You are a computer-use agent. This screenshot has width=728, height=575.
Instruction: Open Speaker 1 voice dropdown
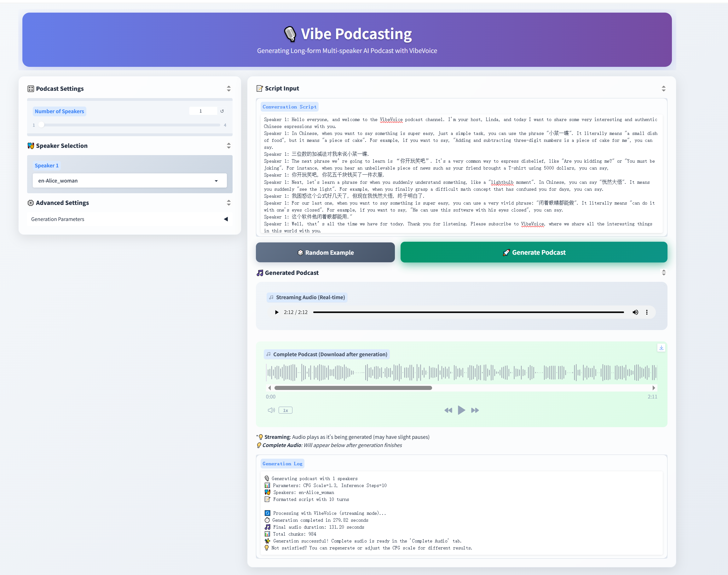[130, 181]
